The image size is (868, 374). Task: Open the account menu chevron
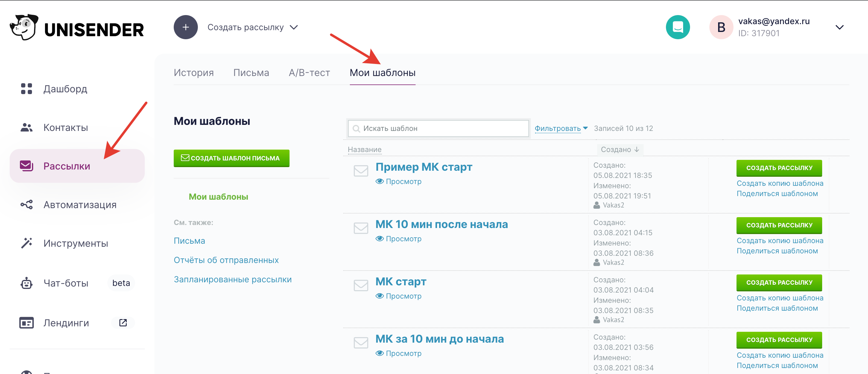click(x=839, y=27)
